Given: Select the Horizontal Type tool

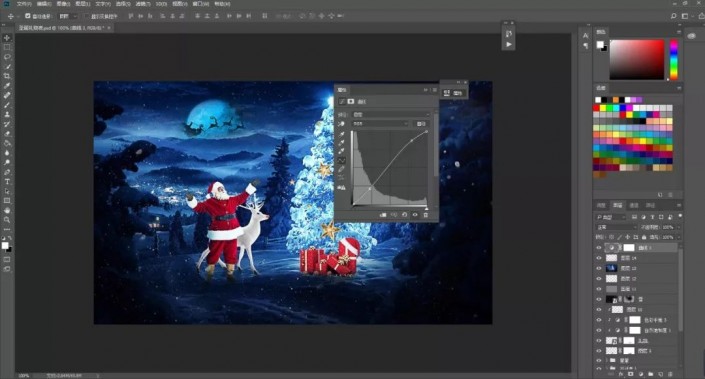Looking at the screenshot, I should 7,182.
